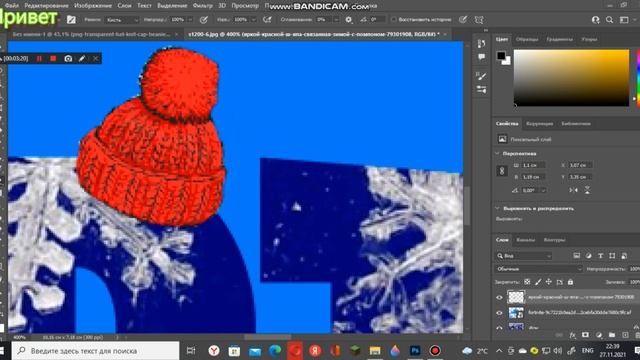The image size is (640, 360).
Task: Open the Brush Settings panel icon in dock
Action: (481, 76)
